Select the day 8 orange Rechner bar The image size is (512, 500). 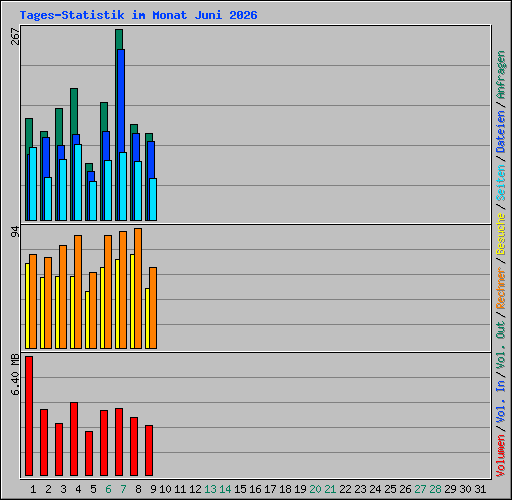[138, 289]
